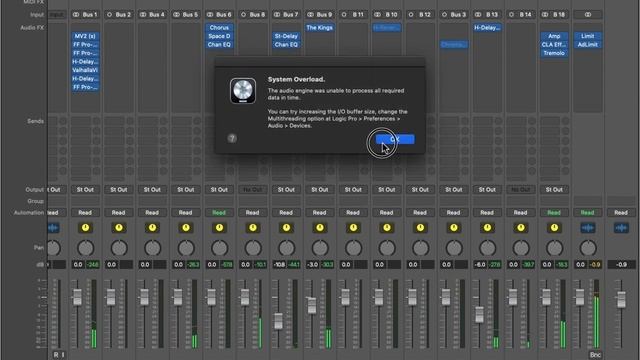640x360 pixels.
Task: Click the pan knob on Bus 1 strip
Action: pos(85,248)
